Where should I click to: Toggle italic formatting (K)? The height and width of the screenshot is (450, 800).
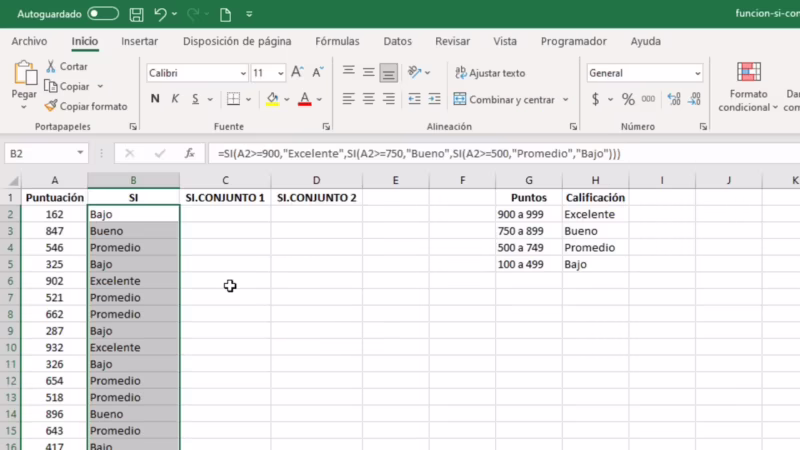coord(177,99)
